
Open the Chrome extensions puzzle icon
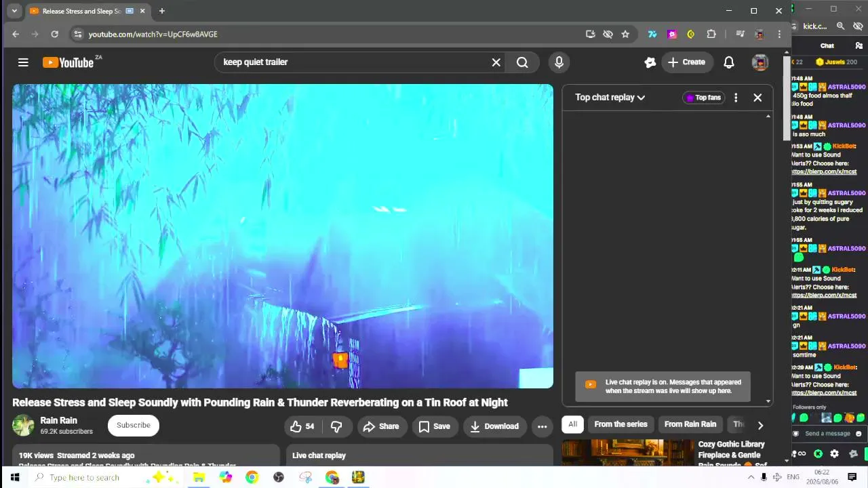[711, 34]
